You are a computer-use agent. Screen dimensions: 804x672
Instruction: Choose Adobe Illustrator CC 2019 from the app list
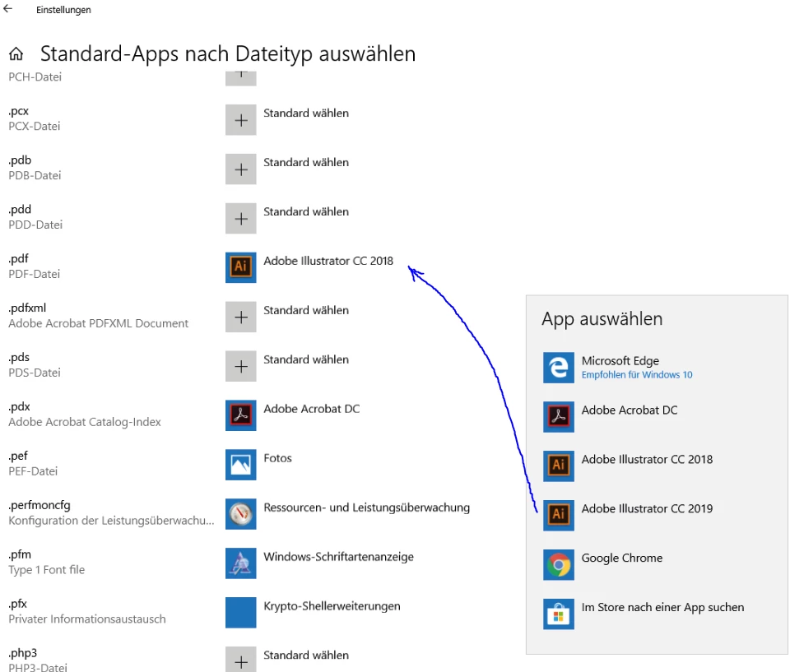pos(647,508)
